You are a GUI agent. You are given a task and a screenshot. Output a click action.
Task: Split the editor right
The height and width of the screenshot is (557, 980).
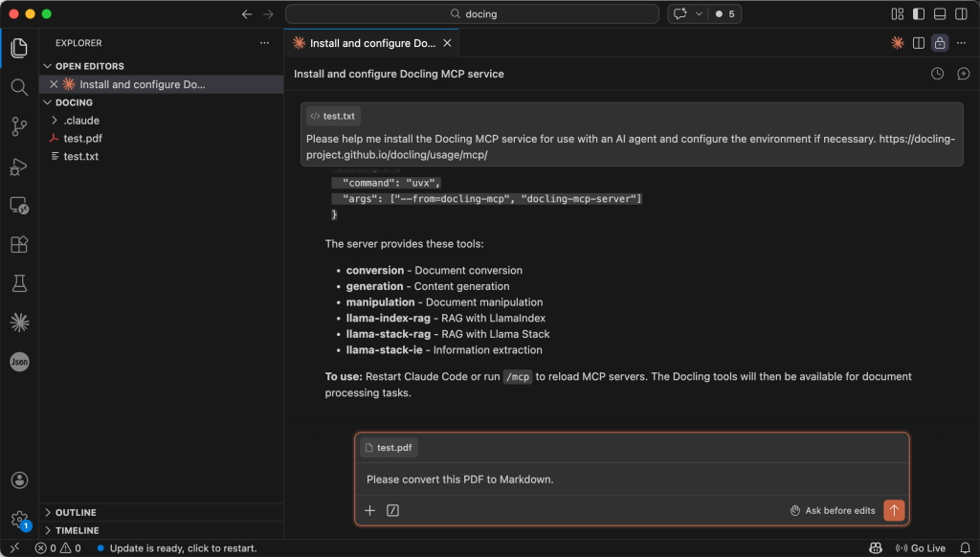[x=919, y=42]
